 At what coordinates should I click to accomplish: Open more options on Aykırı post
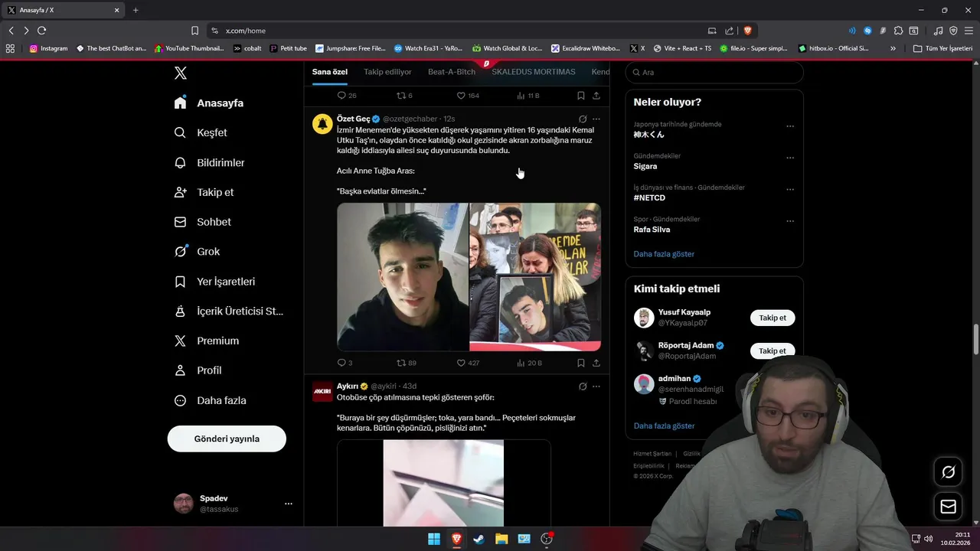coord(596,386)
